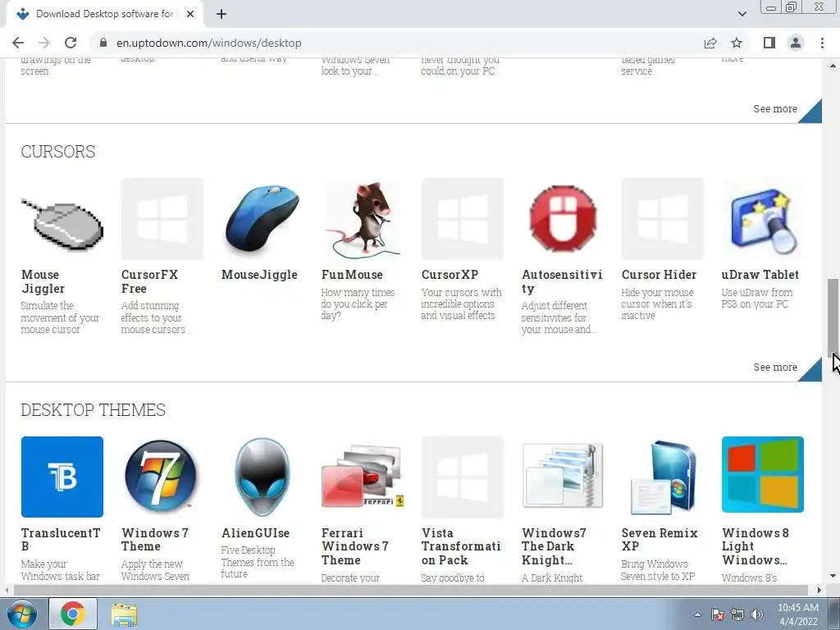Open the Mouse Jiggler title link

43,281
